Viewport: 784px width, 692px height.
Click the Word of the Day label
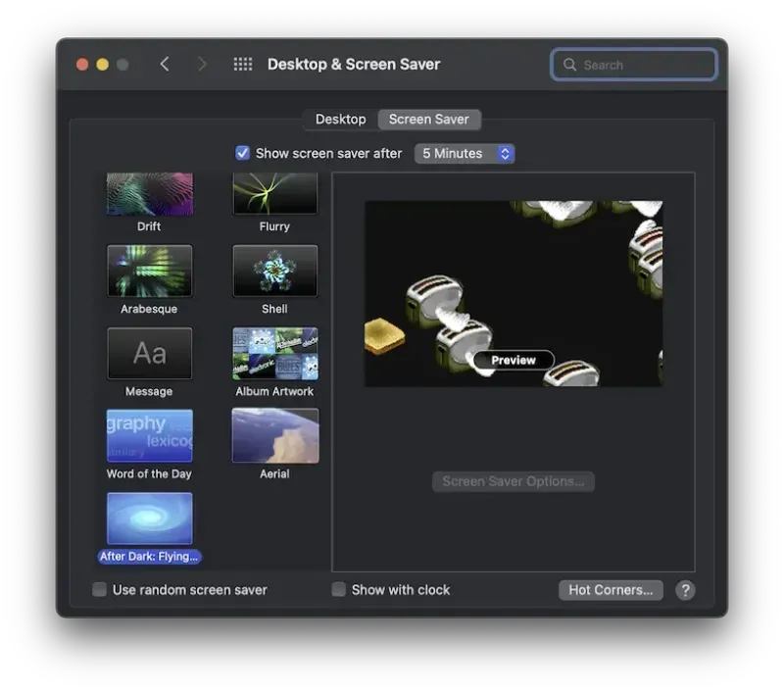(x=149, y=474)
